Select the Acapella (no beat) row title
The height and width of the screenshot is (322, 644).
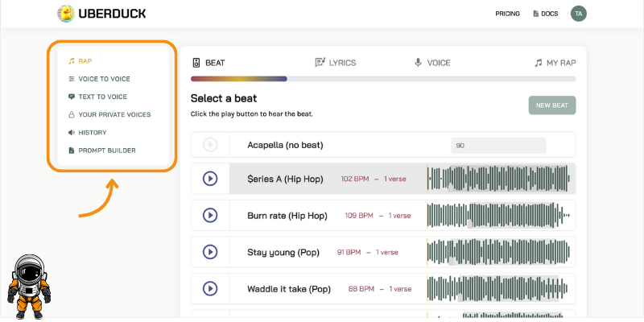coord(285,145)
